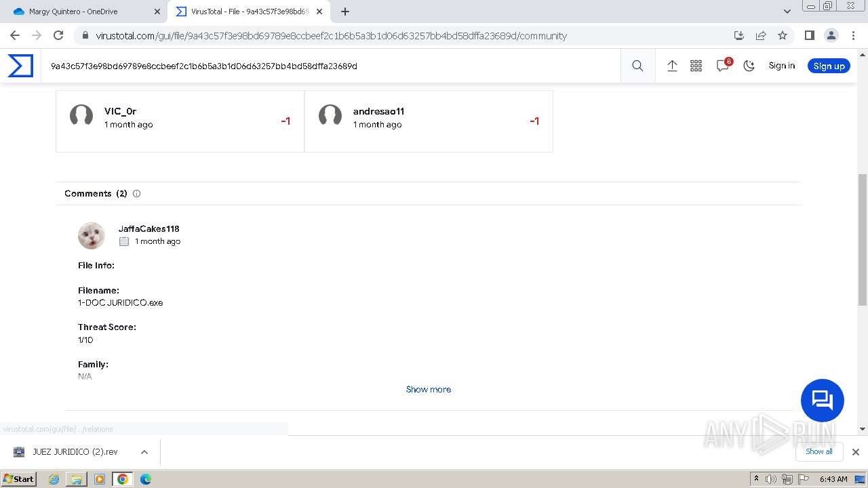The height and width of the screenshot is (488, 868).
Task: Open media player taskbar icon
Action: (x=100, y=479)
